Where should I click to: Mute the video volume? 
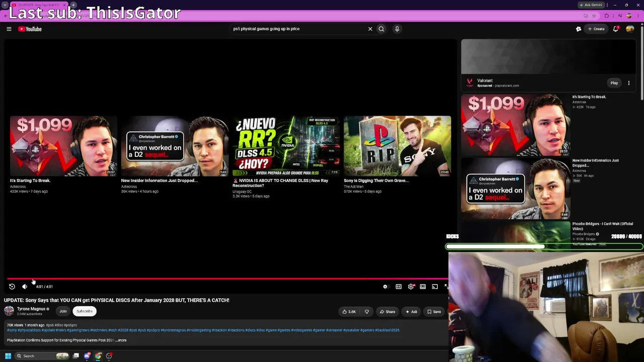coord(25,287)
